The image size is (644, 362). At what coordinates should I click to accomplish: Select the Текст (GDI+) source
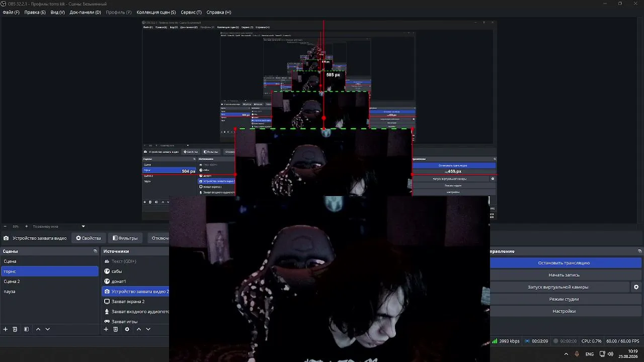136,261
